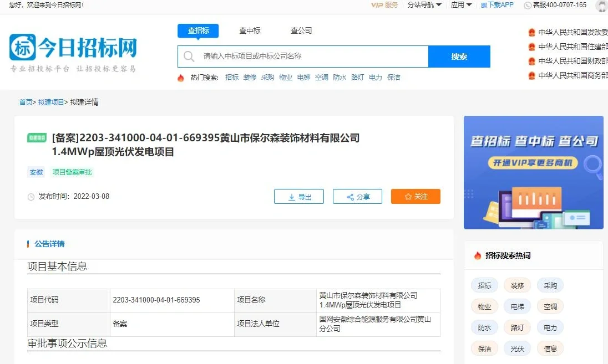This screenshot has height=364, width=608.
Task: Click the blue 搜索 button
Action: tap(459, 57)
